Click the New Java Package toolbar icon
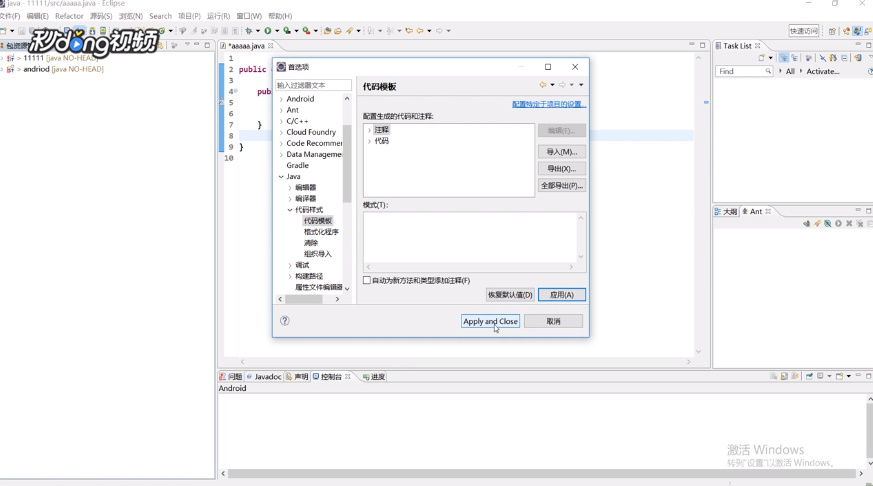The image size is (873, 486). pos(327,31)
